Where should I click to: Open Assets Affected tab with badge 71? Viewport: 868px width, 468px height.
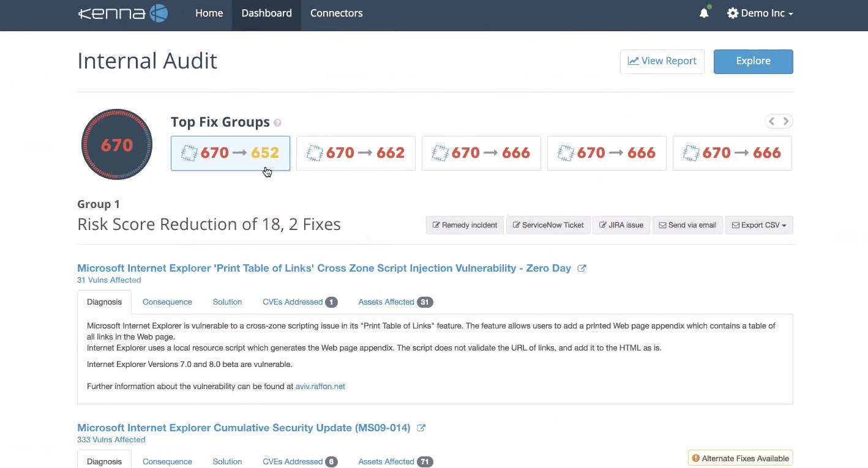coord(395,462)
